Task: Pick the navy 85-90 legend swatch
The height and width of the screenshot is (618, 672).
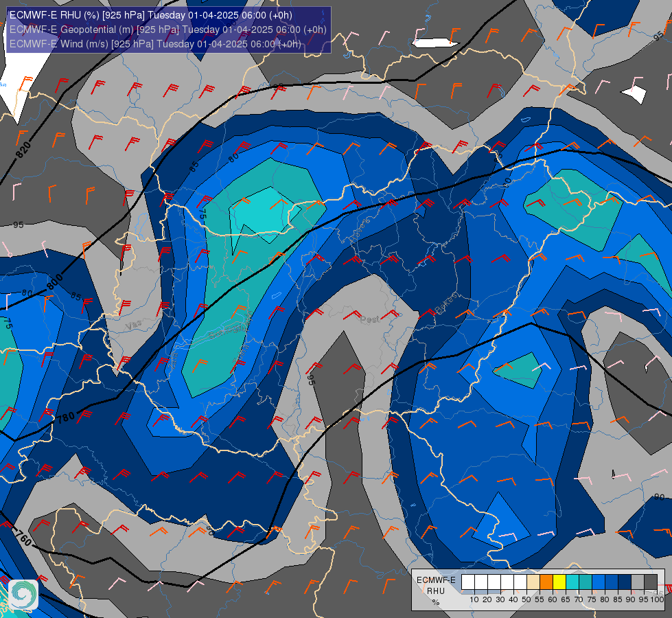Action: (x=625, y=582)
